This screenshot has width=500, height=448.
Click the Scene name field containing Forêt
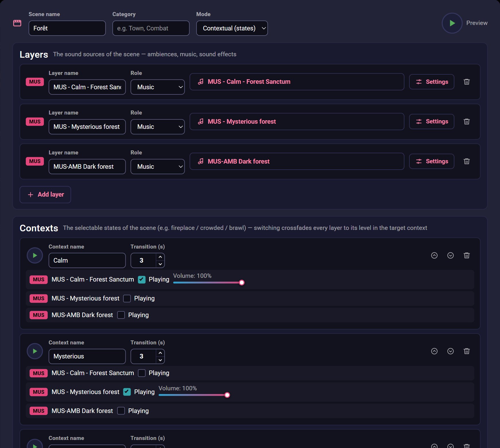[67, 28]
